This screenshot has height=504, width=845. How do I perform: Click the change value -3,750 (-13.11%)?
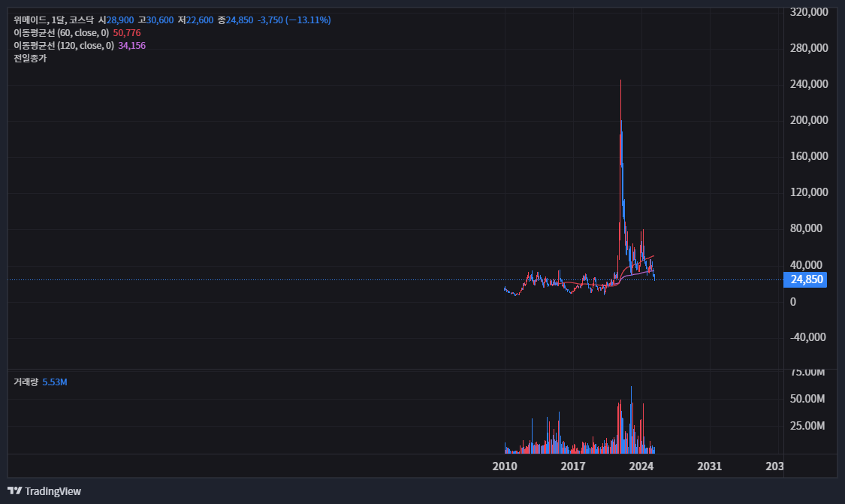pyautogui.click(x=294, y=20)
